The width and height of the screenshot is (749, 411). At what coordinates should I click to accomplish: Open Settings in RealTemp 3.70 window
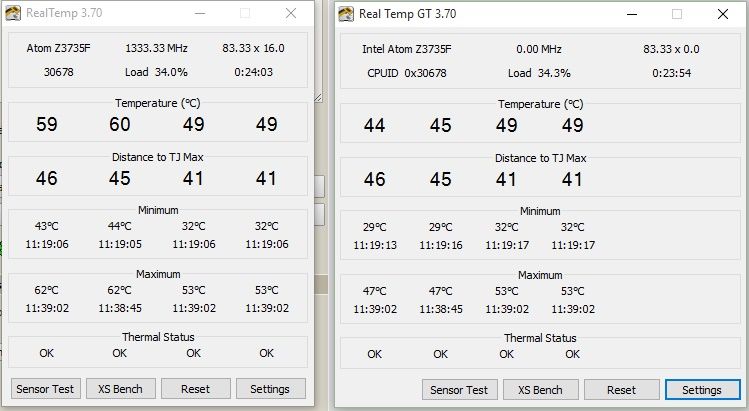[270, 389]
